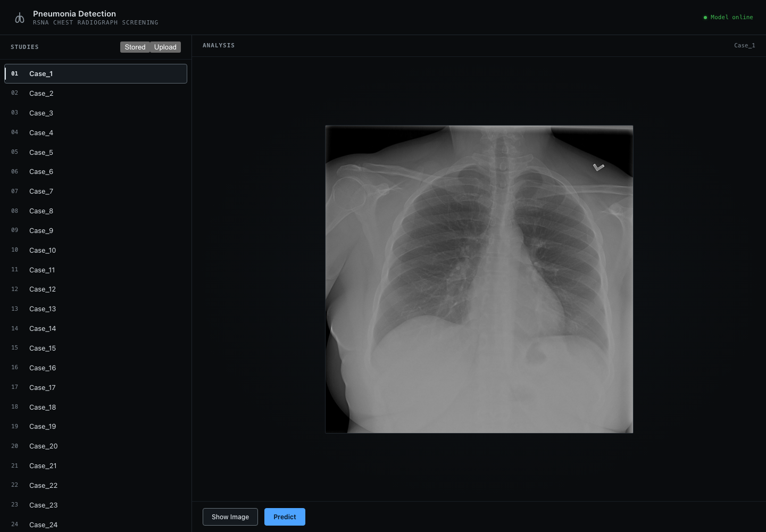Load Case_20 from the list
Screen dimensions: 766x532
96,446
